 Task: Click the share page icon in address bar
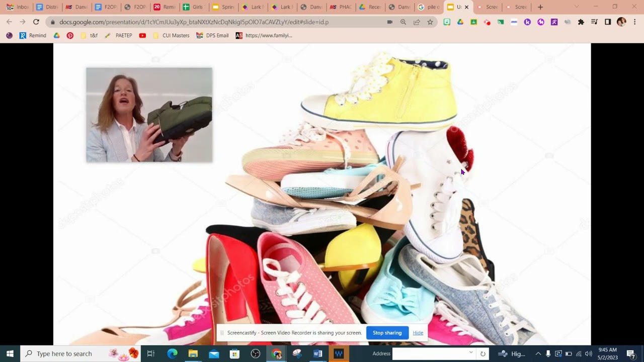(x=417, y=22)
